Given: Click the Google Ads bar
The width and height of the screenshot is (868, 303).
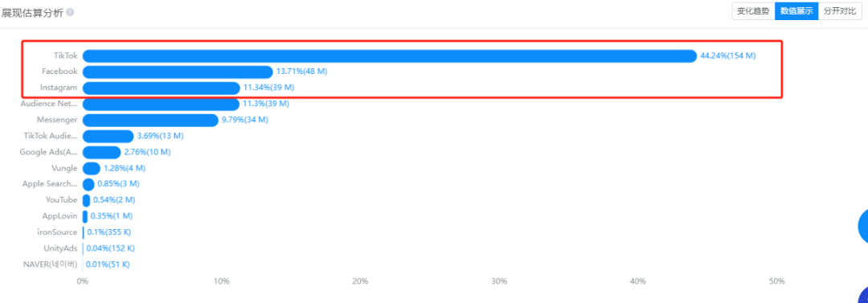Looking at the screenshot, I should tap(101, 152).
